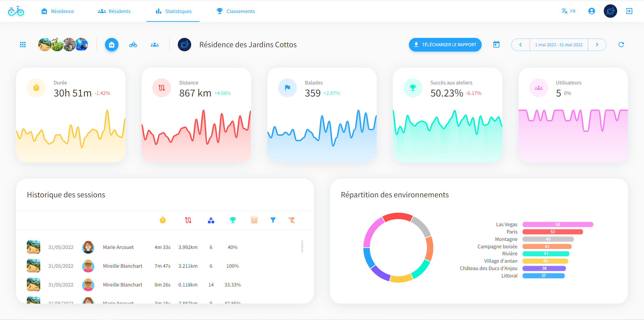The height and width of the screenshot is (320, 644).
Task: Click the Las Vegas environment bar
Action: [x=557, y=225]
